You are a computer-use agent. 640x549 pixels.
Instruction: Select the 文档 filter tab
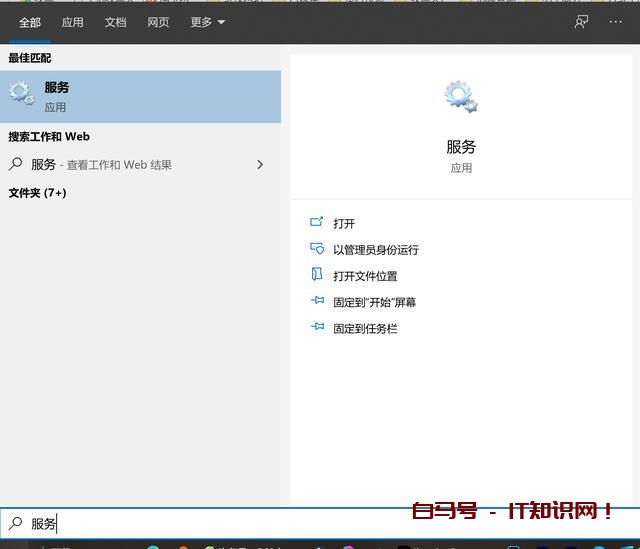pyautogui.click(x=115, y=22)
